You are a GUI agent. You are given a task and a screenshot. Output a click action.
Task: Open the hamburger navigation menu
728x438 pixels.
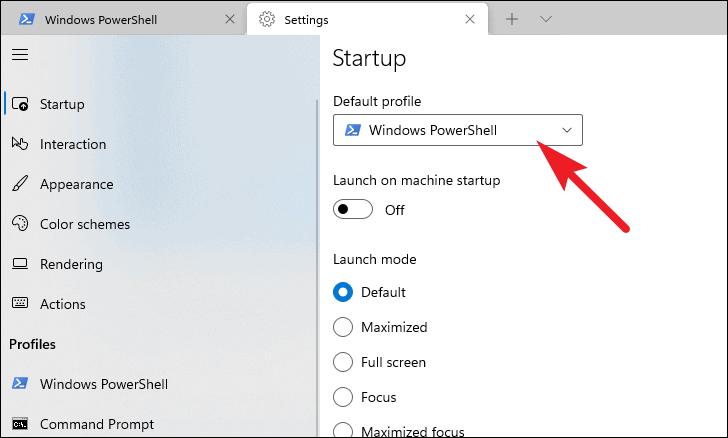tap(20, 55)
